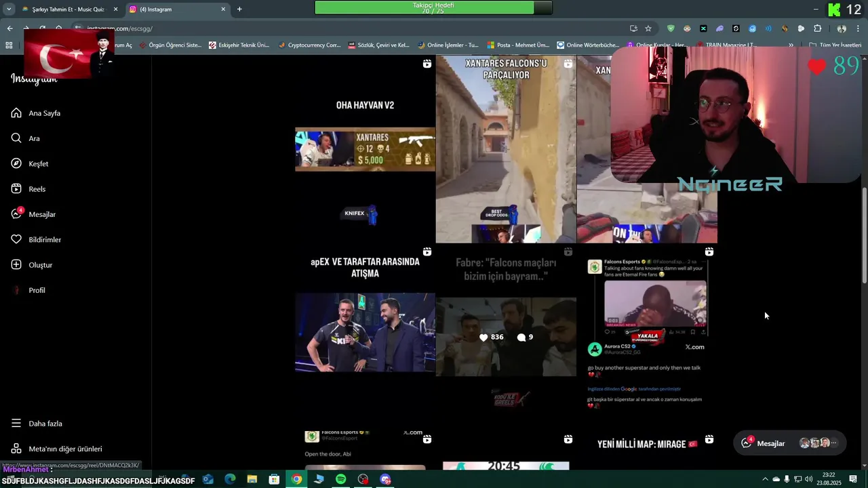Open the OHA HAYVAN V2 reel

point(365,149)
